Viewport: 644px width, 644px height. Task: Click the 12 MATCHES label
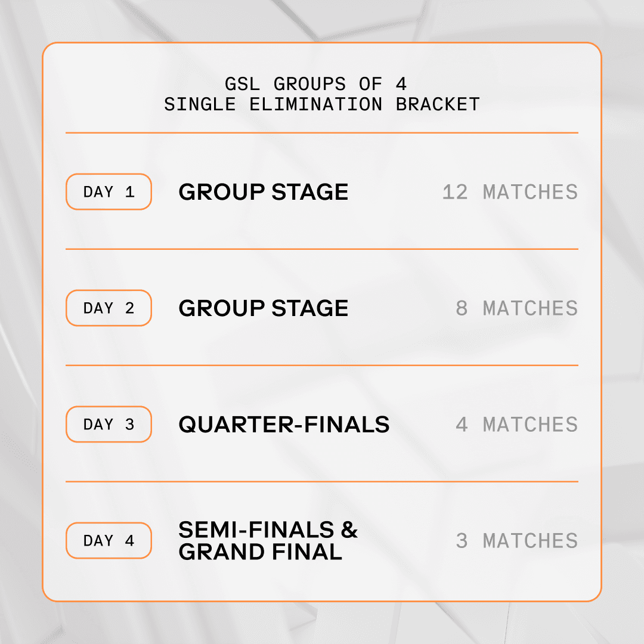(510, 192)
